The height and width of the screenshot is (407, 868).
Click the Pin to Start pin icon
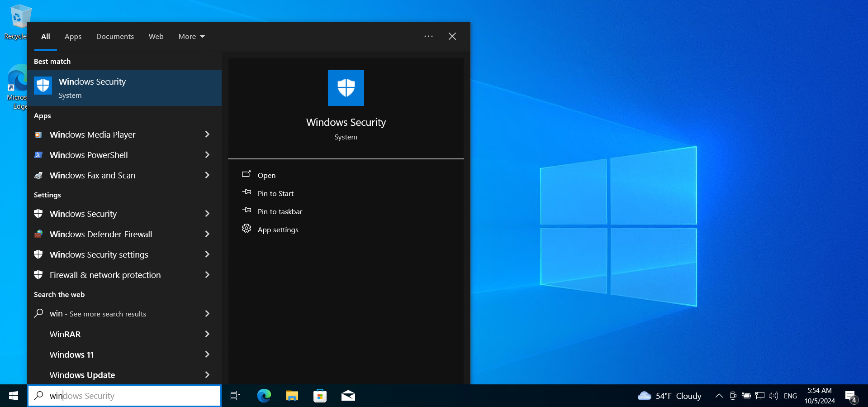[247, 192]
